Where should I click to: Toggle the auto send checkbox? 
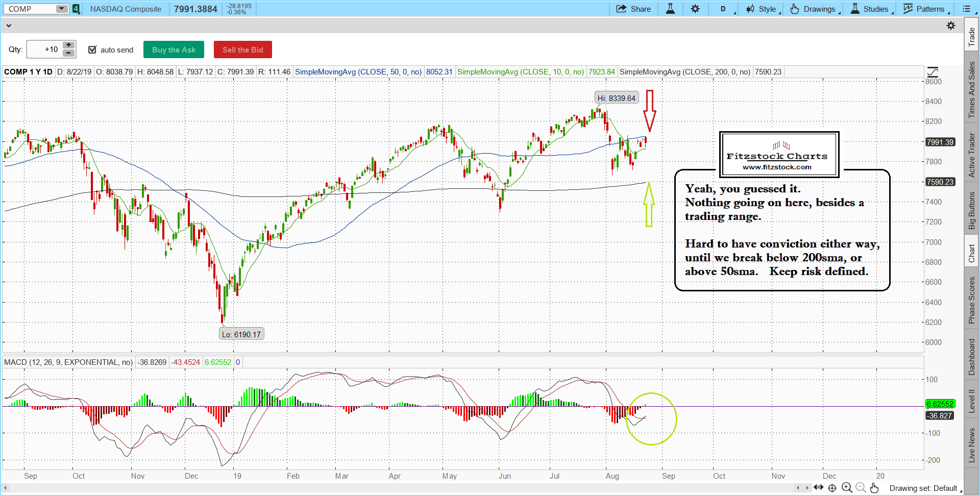[x=92, y=49]
